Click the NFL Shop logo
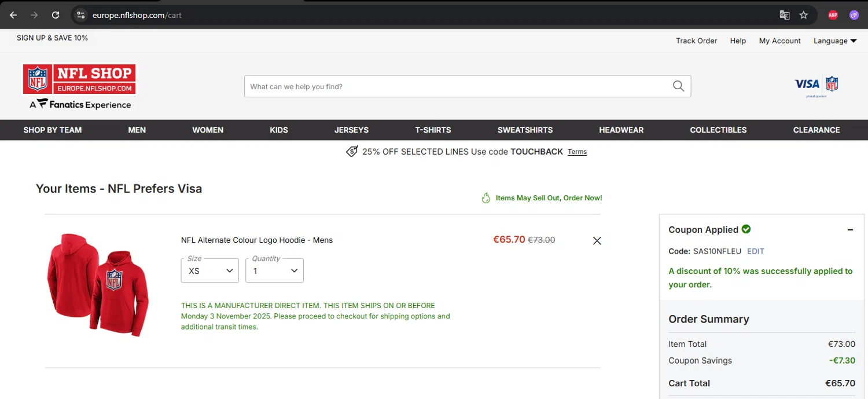Screen dimensions: 868x399 (x=79, y=79)
